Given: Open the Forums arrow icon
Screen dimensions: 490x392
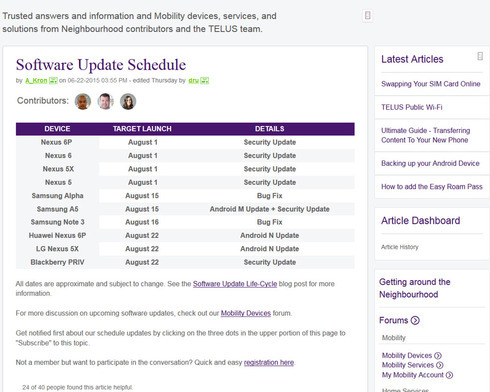Looking at the screenshot, I should coord(415,320).
